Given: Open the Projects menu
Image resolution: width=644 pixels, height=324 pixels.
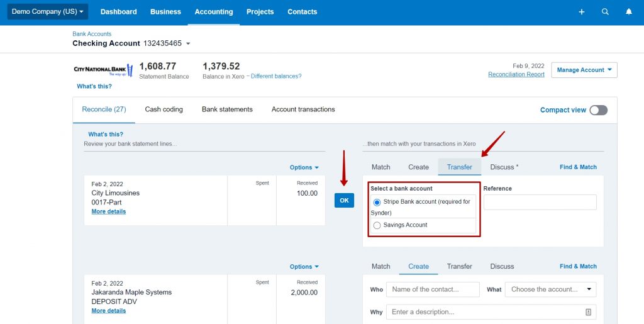Looking at the screenshot, I should (260, 12).
